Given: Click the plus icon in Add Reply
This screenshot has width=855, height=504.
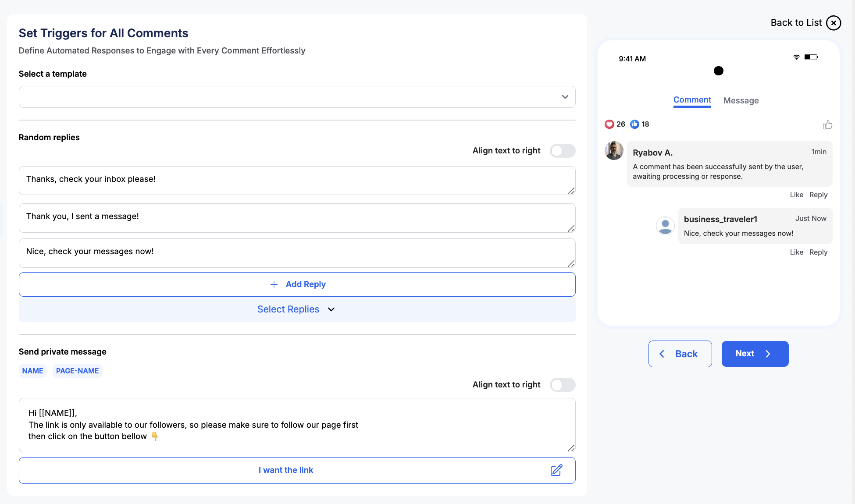Looking at the screenshot, I should point(274,284).
